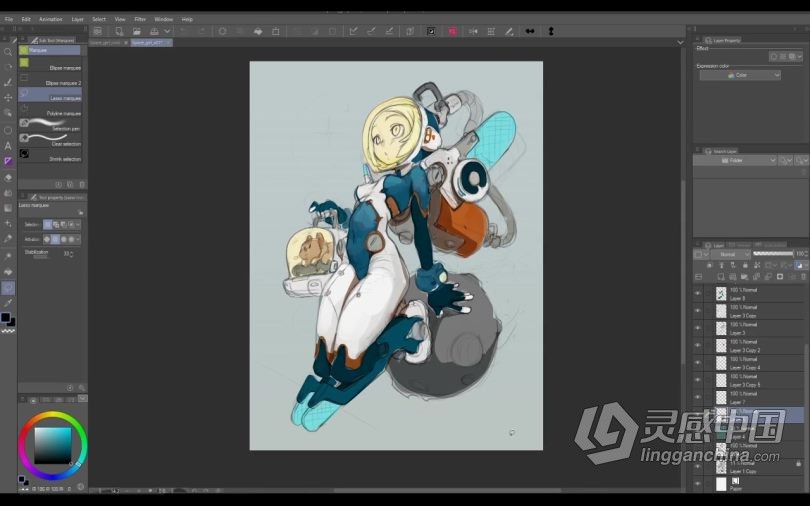
Task: Toggle the Lock layer icon
Action: (745, 265)
